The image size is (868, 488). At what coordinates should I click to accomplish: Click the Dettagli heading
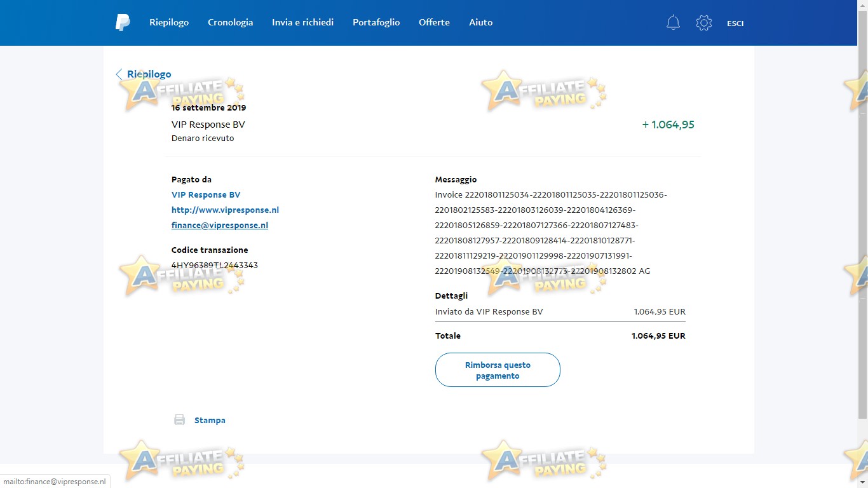[x=451, y=295]
